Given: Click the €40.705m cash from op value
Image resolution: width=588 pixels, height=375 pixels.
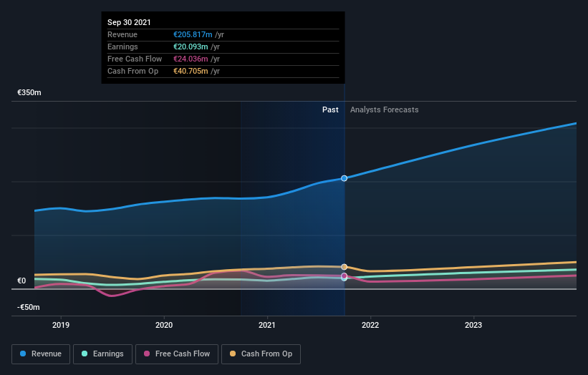Looking at the screenshot, I should pyautogui.click(x=191, y=71).
